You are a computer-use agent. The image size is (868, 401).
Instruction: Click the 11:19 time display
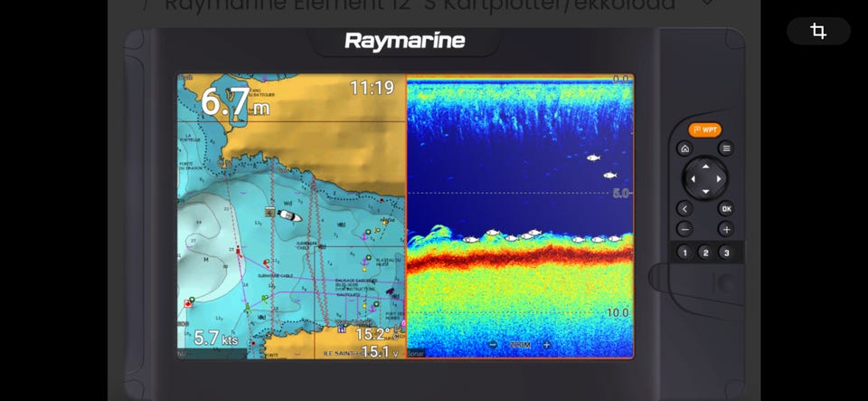372,88
